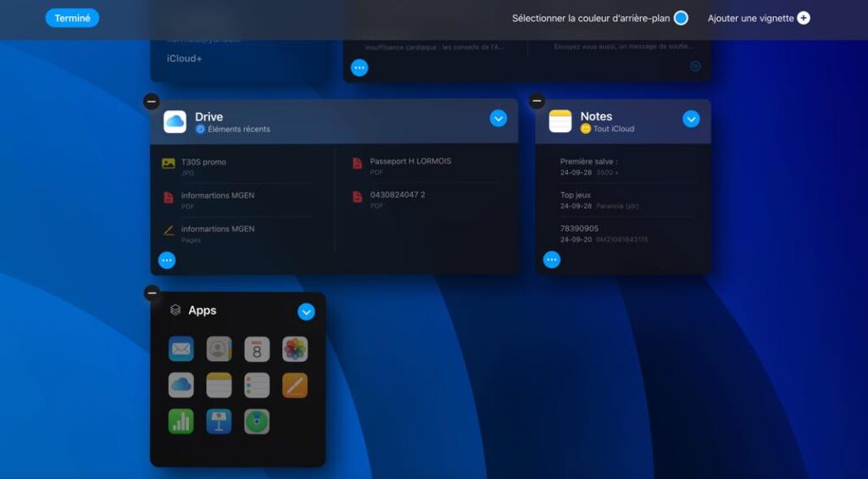Click the Éléments récents subtitle in Drive
The width and height of the screenshot is (868, 479).
tap(239, 129)
